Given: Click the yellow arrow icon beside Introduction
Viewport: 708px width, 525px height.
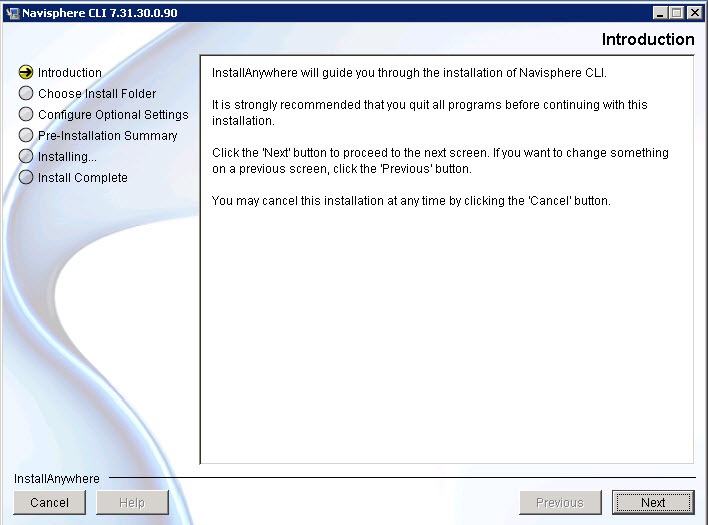Looking at the screenshot, I should [26, 73].
